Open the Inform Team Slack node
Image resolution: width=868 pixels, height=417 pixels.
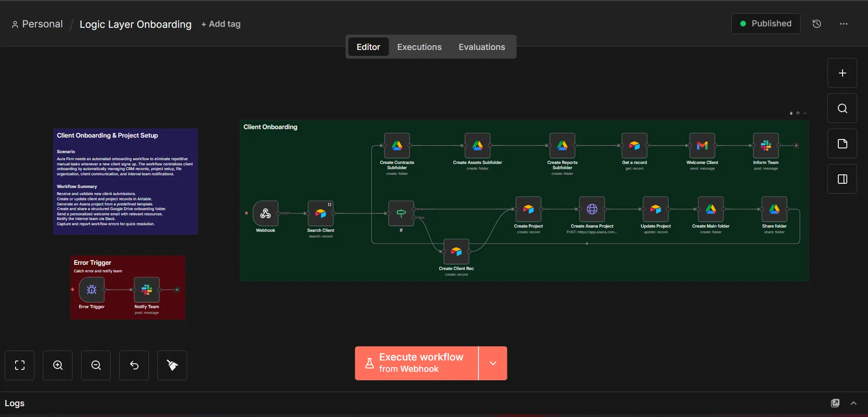[766, 146]
